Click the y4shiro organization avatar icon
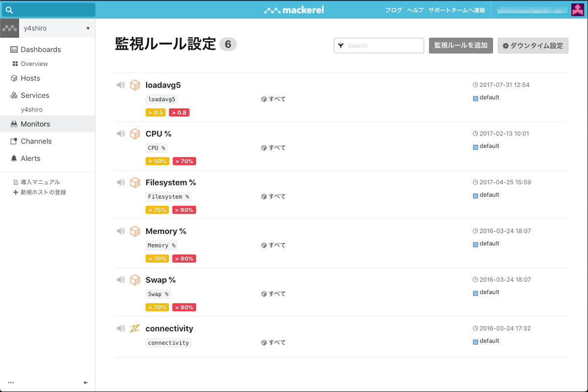The image size is (588, 392). 10,28
